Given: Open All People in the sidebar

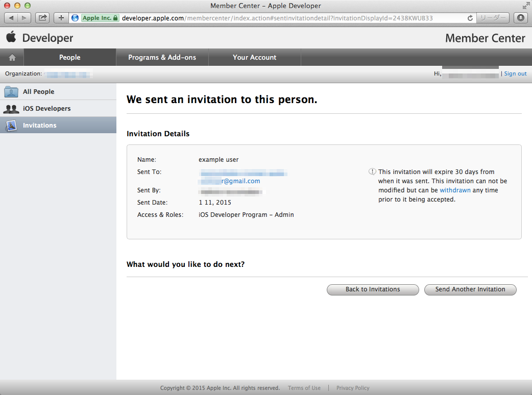Looking at the screenshot, I should tap(38, 91).
